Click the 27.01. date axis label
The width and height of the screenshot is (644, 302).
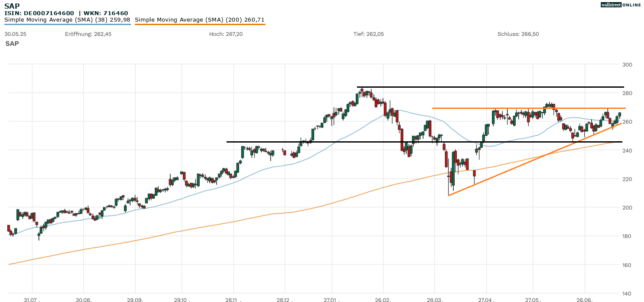[332, 299]
